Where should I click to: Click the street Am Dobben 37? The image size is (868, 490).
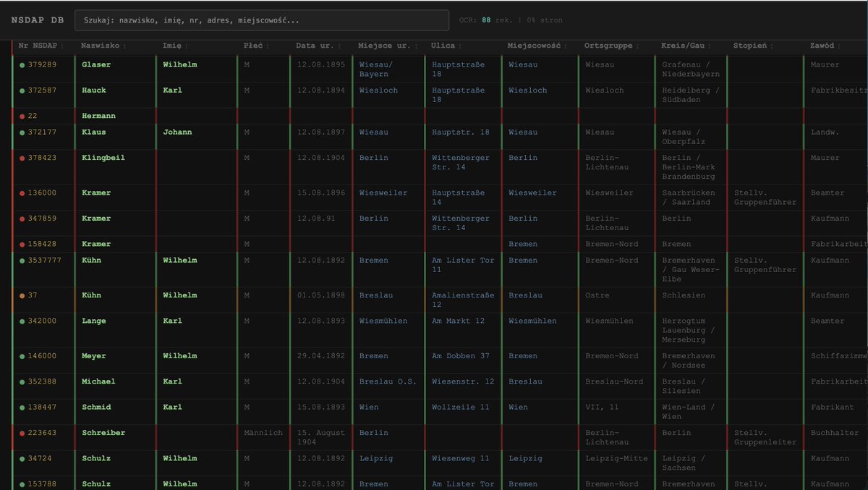click(x=461, y=356)
